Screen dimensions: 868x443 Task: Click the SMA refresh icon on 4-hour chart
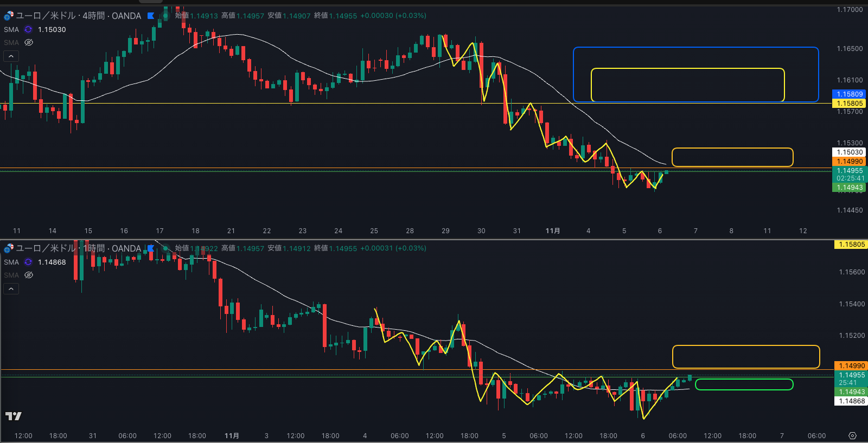(28, 29)
